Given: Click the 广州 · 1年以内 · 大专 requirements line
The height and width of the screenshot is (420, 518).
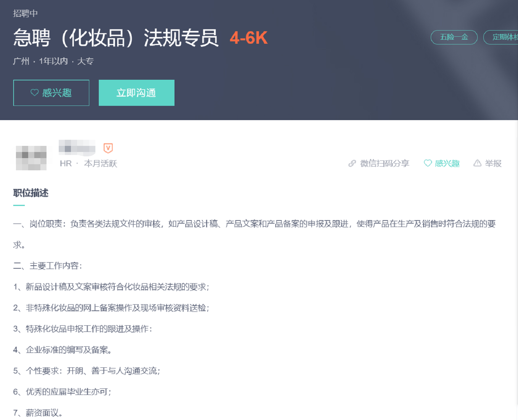Looking at the screenshot, I should pos(53,61).
